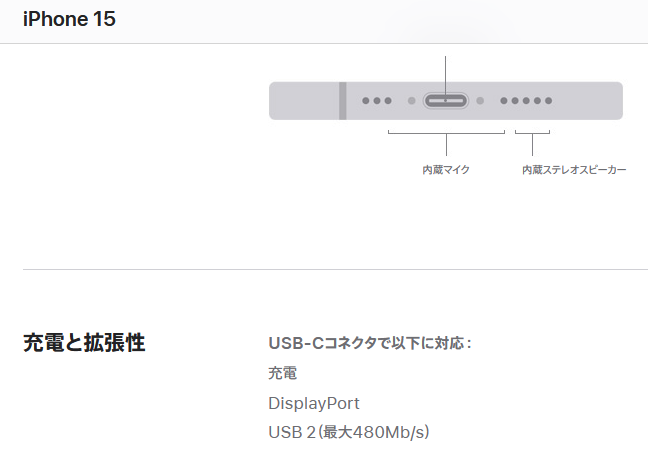
Task: Click the five-hole speaker grille
Action: click(526, 101)
